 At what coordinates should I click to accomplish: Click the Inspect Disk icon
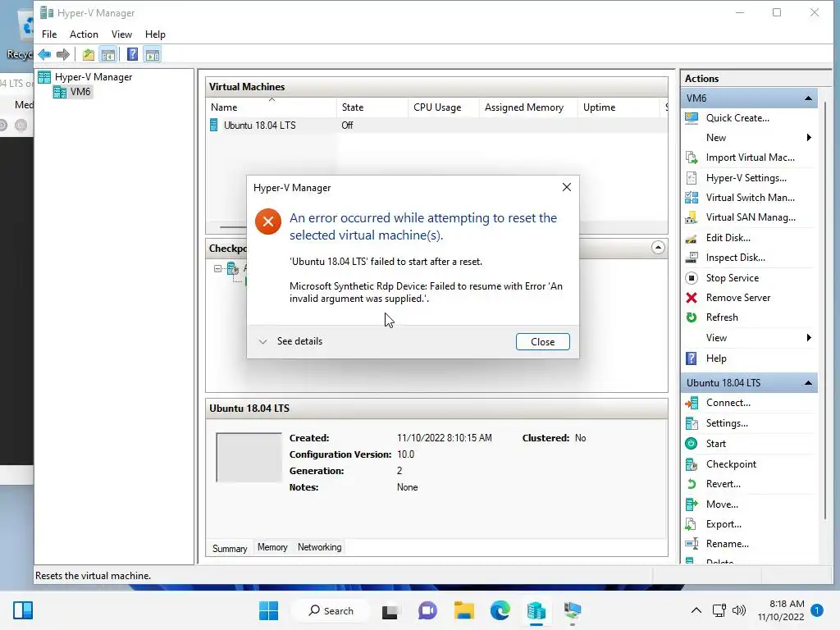click(x=692, y=258)
